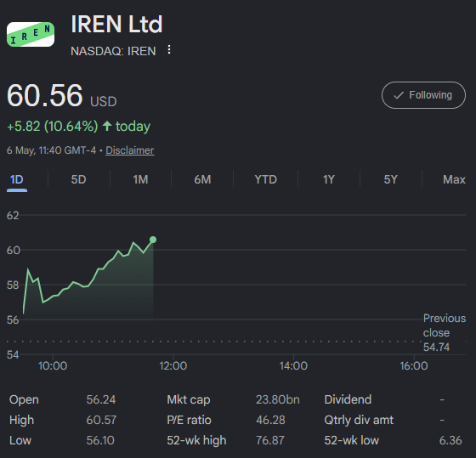Click the 14:00 time axis label
Screen dimensions: 476x458
[x=293, y=365]
